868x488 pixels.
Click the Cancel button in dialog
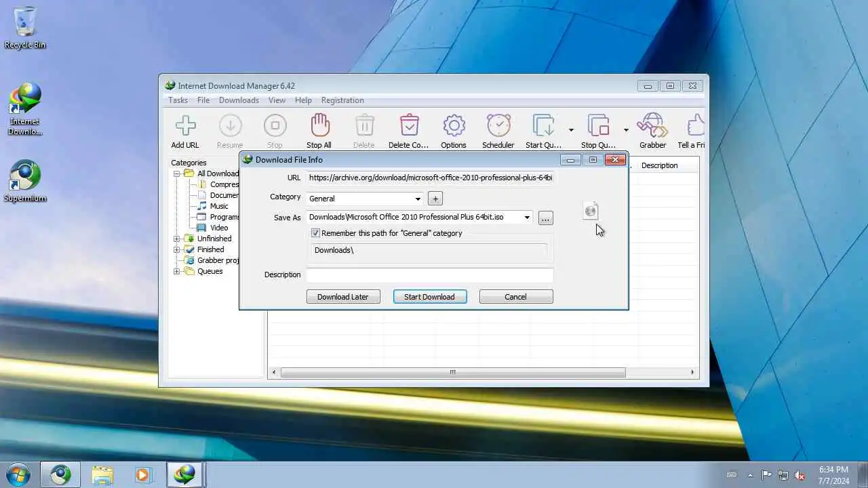point(516,297)
